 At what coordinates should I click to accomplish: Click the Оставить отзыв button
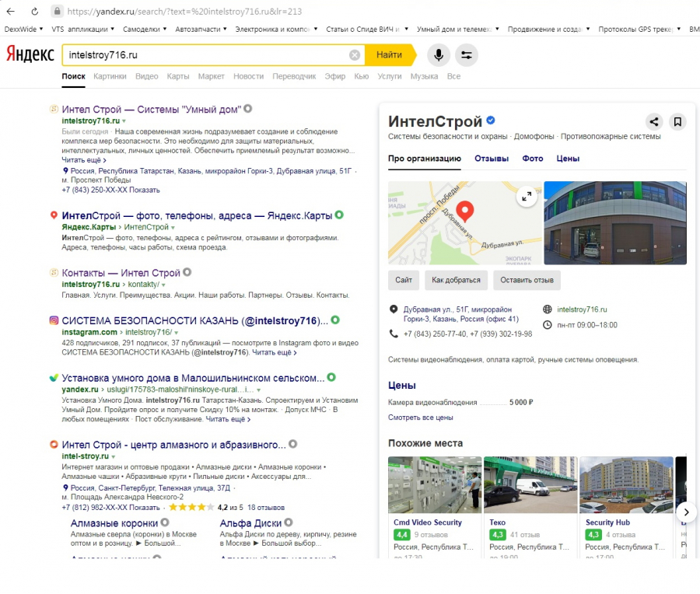click(x=527, y=280)
